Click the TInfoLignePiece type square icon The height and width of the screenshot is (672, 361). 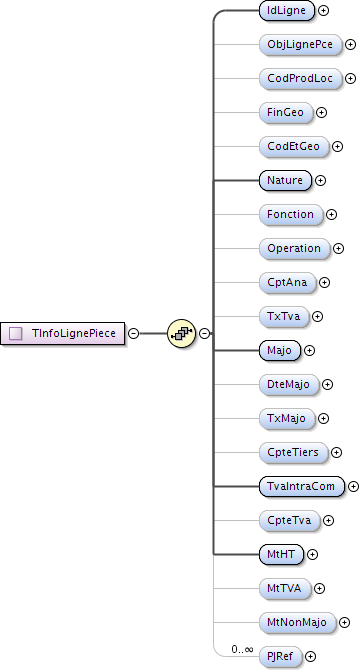coord(16,333)
